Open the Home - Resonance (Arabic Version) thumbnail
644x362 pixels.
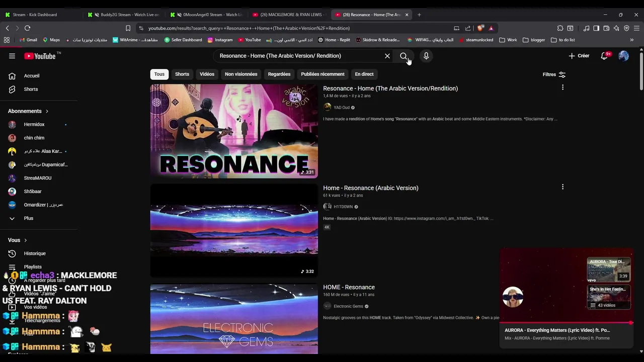234,230
